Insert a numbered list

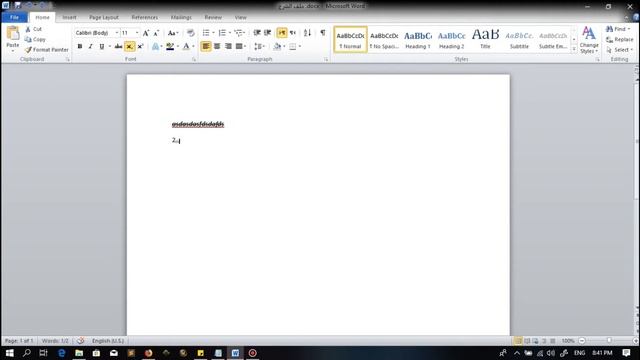coord(222,33)
